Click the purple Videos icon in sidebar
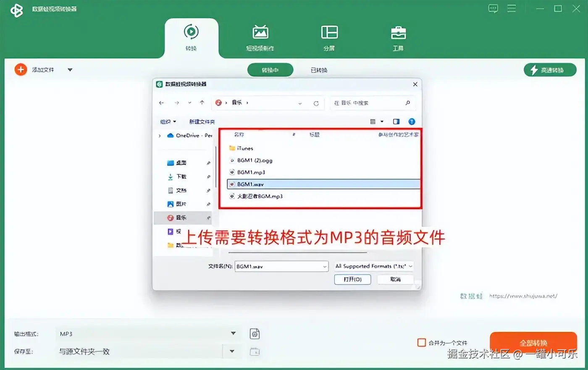 170,232
